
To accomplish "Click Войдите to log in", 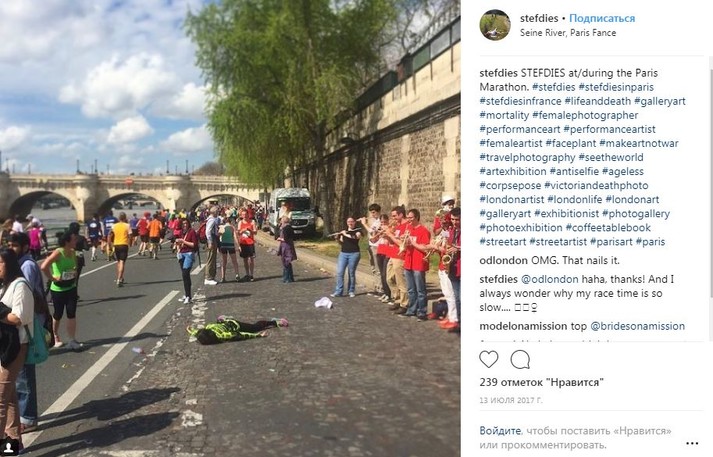I will pyautogui.click(x=500, y=431).
